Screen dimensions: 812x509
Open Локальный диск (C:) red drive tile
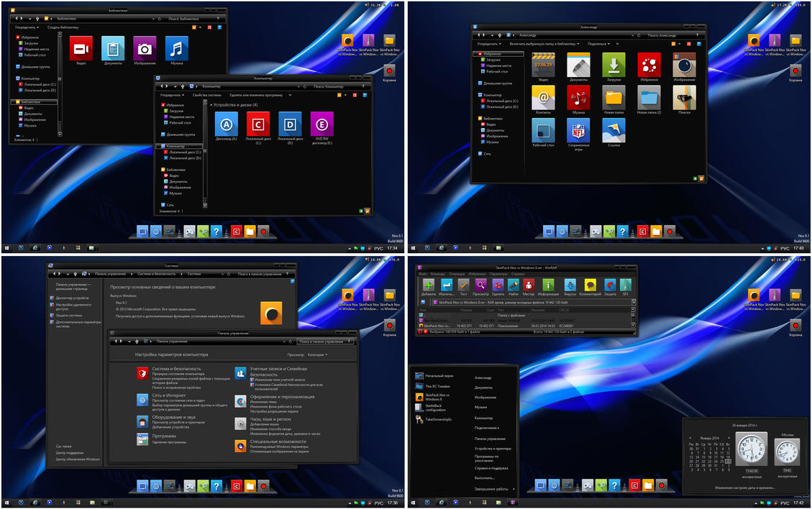tap(258, 124)
